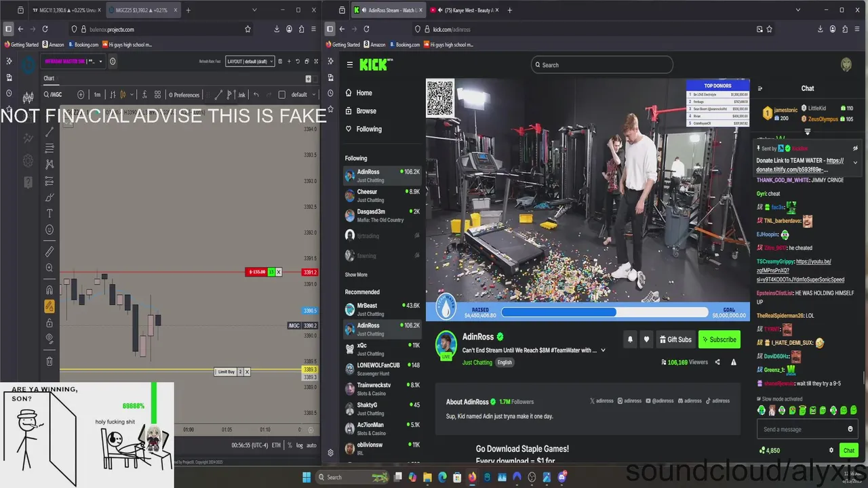Click the Windows Start button
The height and width of the screenshot is (488, 868).
(306, 477)
